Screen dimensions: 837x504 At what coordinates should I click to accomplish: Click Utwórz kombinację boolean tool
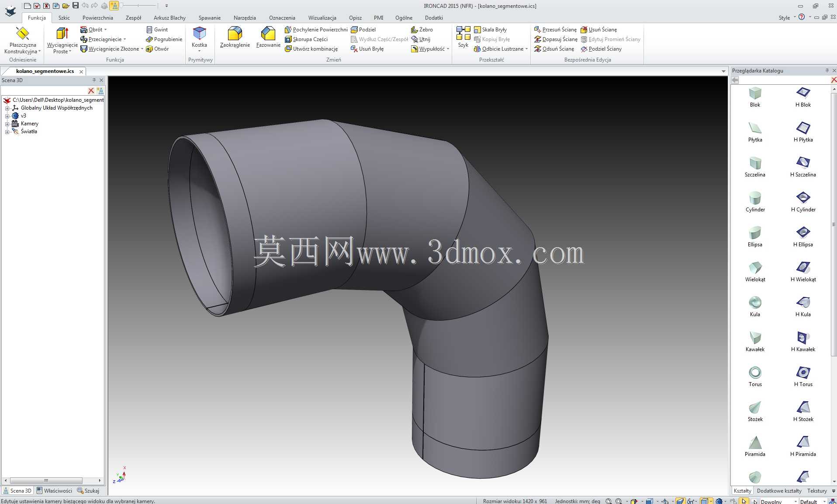click(311, 49)
